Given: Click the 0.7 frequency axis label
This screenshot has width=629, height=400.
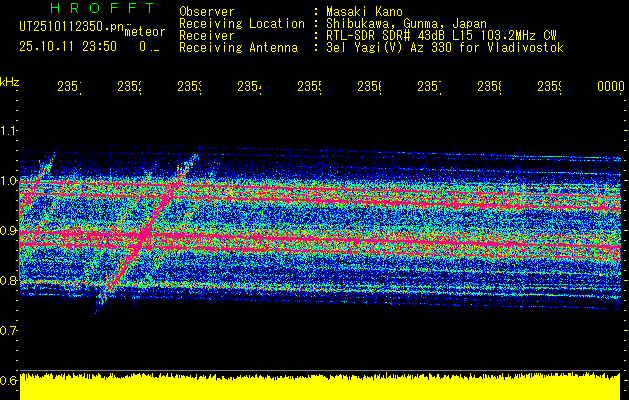Looking at the screenshot, I should 8,330.
